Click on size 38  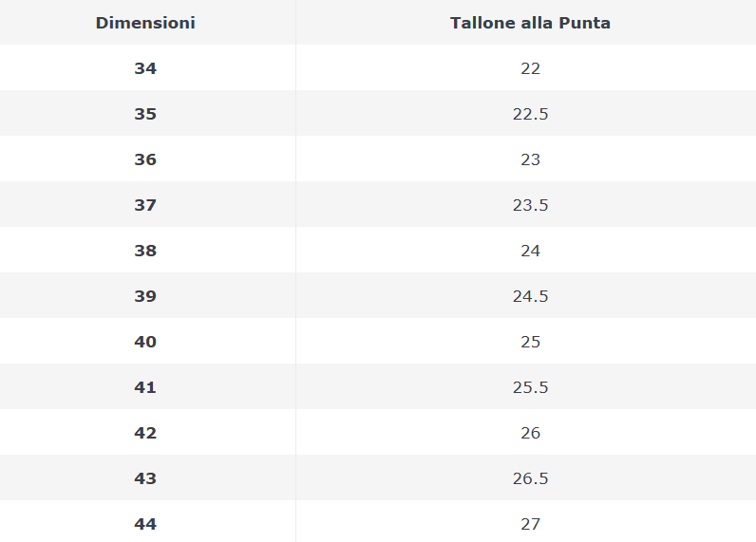[x=145, y=251]
